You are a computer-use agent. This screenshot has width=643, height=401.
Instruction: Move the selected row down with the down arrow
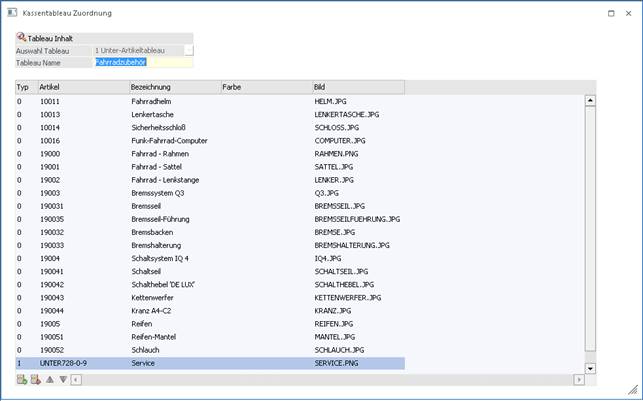63,379
